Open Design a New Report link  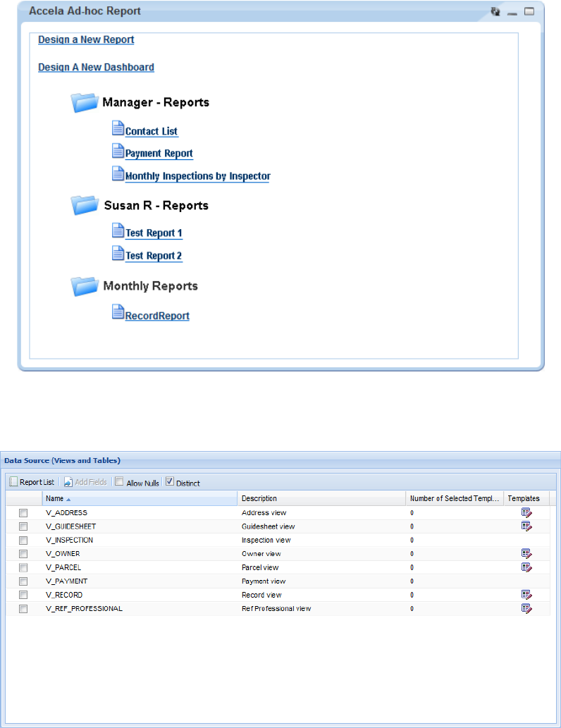click(x=86, y=40)
